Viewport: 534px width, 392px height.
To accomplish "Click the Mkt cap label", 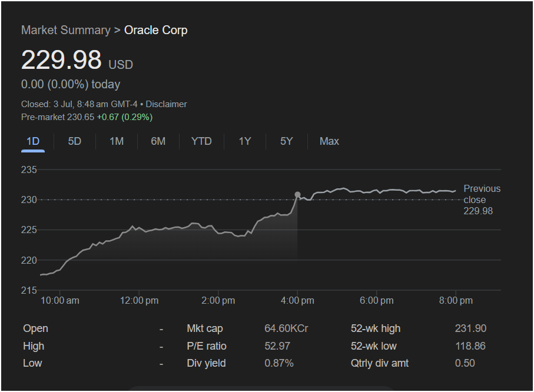I will [x=205, y=328].
